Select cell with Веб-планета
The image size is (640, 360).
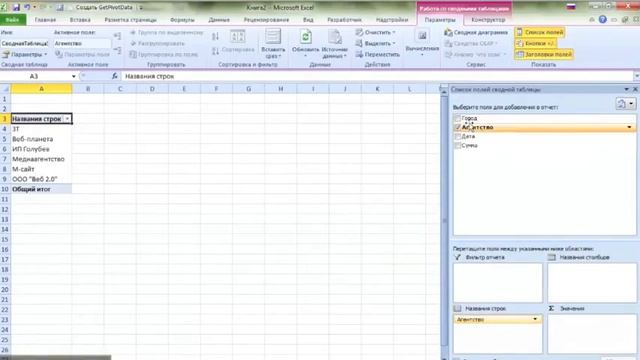(x=41, y=139)
